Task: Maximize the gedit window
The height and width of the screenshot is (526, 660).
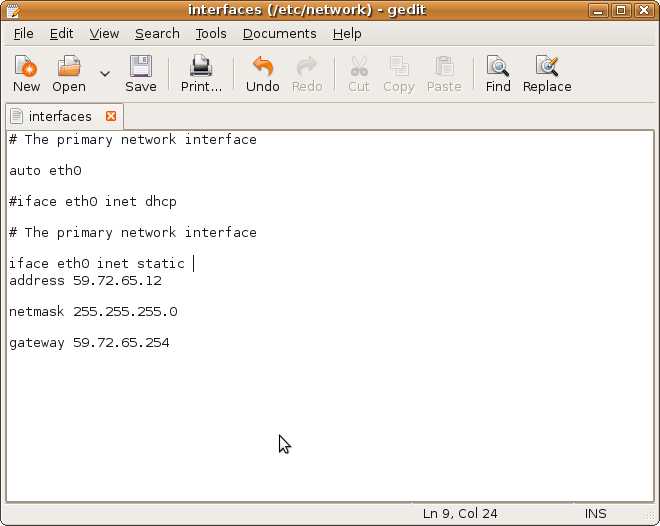Action: point(621,10)
